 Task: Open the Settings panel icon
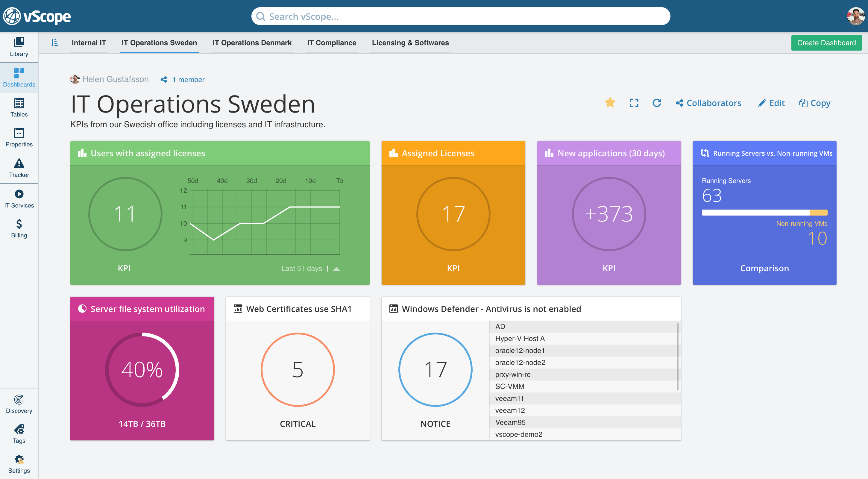pos(19,460)
